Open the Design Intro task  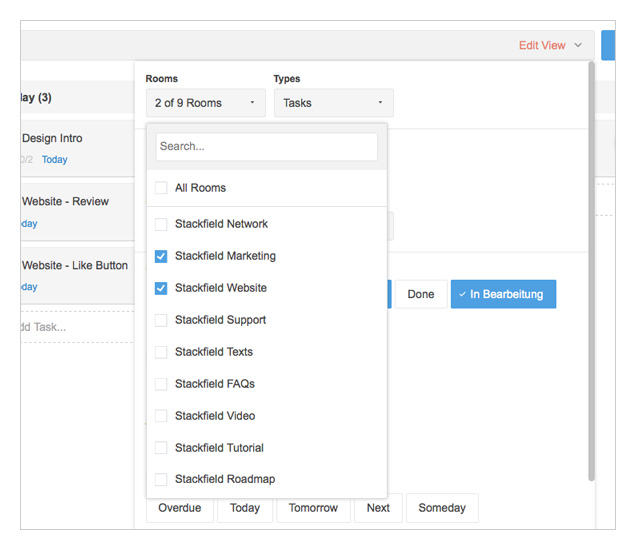78,148
